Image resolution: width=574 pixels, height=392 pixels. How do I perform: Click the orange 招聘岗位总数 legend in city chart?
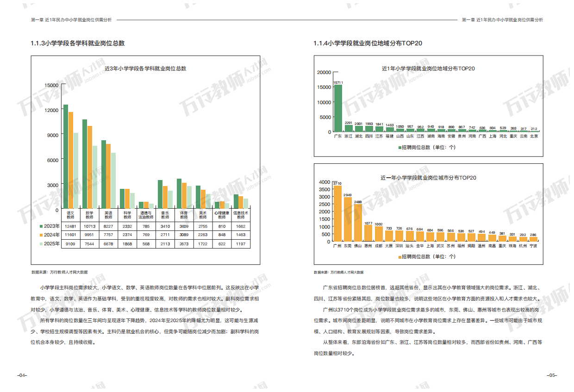click(x=427, y=256)
